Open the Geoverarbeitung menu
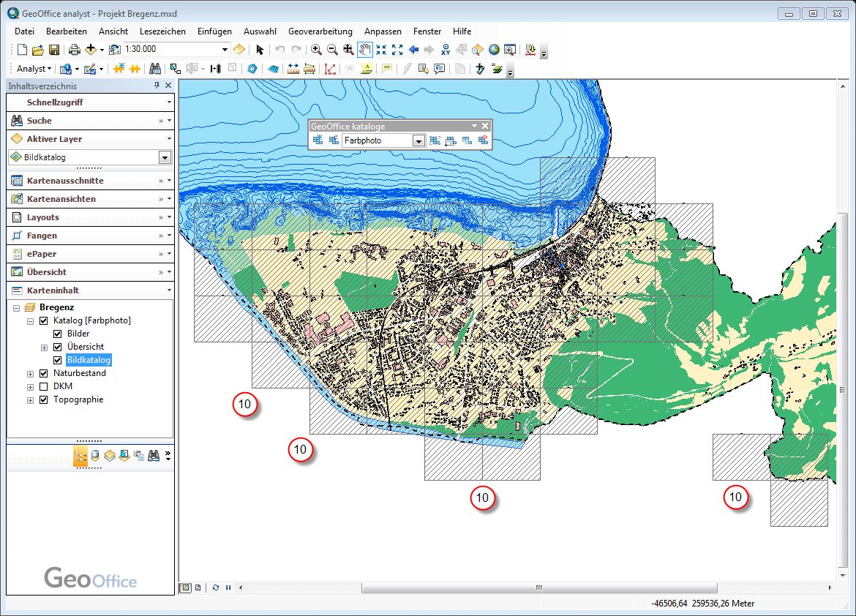This screenshot has width=856, height=616. [320, 31]
